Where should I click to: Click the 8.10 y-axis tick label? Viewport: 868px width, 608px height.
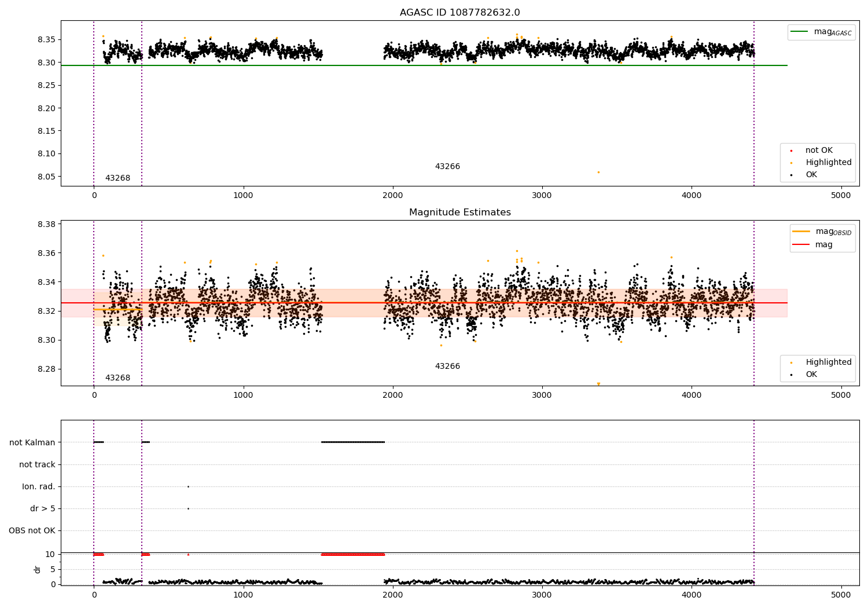pyautogui.click(x=47, y=154)
